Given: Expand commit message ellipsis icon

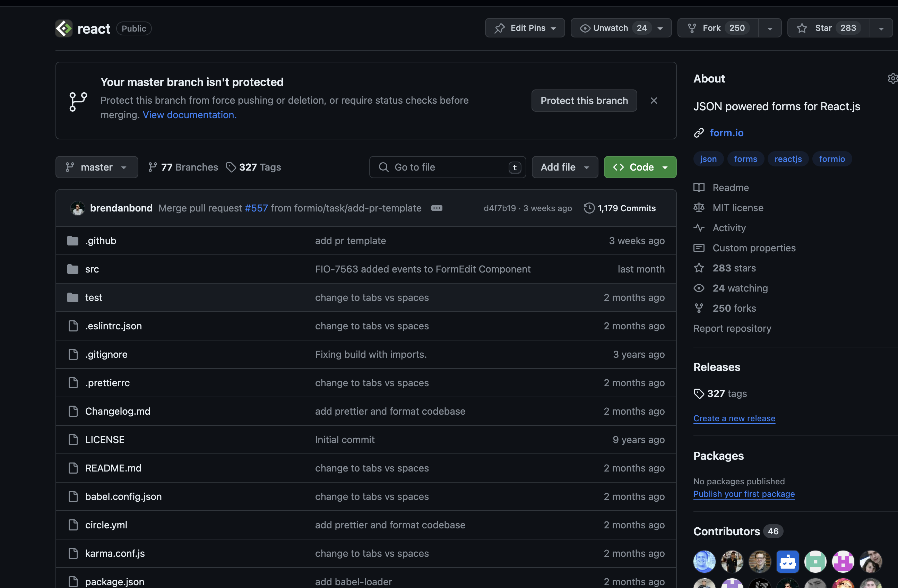Looking at the screenshot, I should tap(437, 208).
